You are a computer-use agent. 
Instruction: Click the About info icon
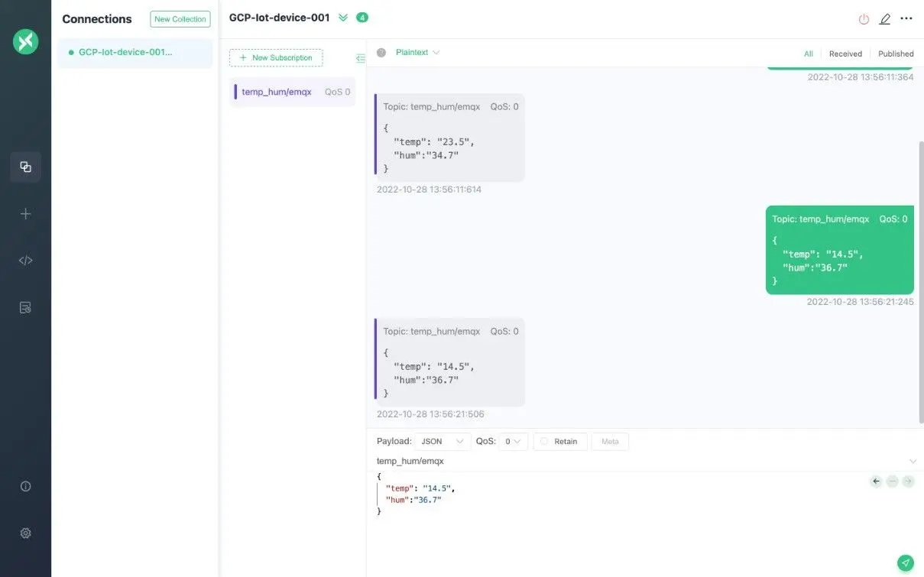(x=25, y=485)
